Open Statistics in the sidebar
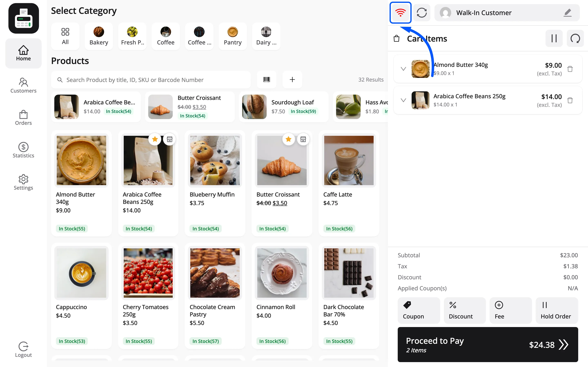 23,150
